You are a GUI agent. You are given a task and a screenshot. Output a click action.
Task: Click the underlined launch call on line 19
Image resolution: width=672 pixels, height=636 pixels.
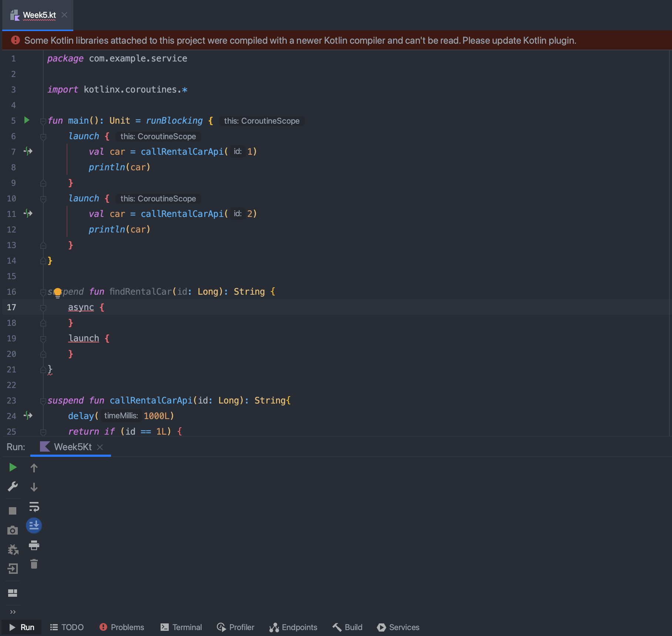[x=84, y=338]
